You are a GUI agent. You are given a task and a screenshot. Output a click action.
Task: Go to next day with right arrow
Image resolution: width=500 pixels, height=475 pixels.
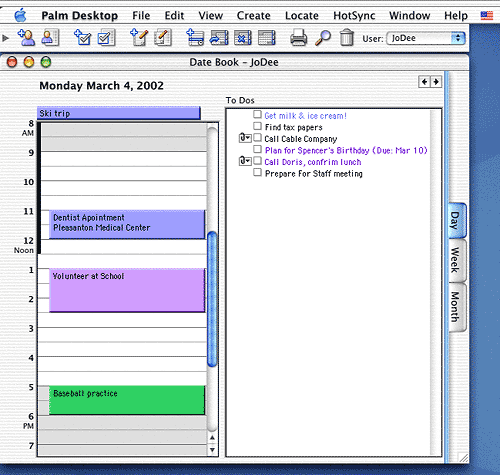[x=436, y=82]
